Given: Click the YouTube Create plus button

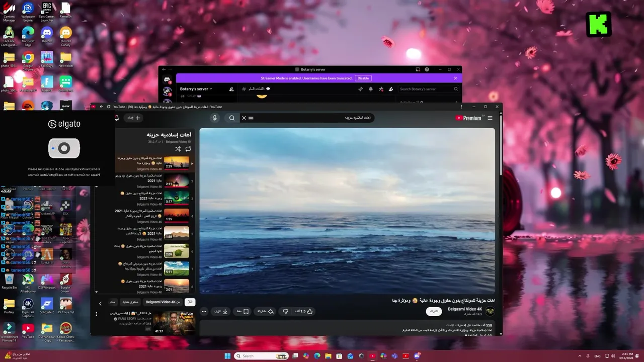Looking at the screenshot, I should click(x=134, y=118).
